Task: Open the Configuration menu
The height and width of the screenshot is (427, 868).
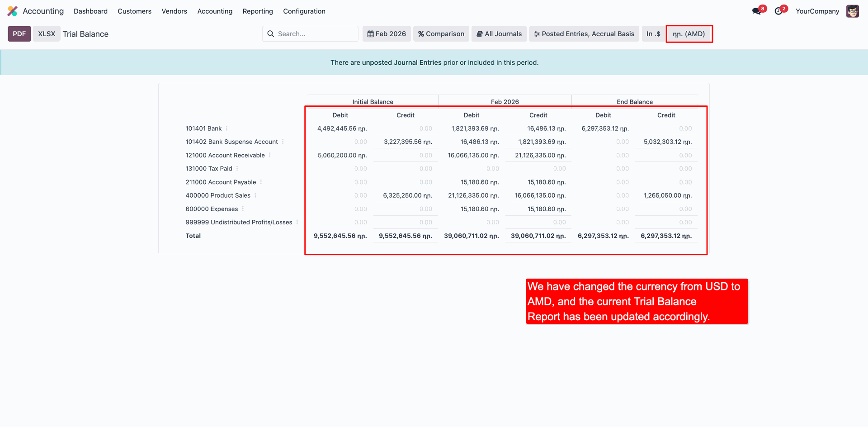Action: point(304,11)
